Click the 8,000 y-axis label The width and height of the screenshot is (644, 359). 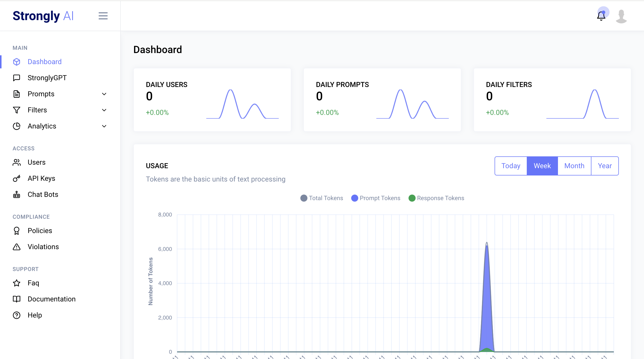coord(165,215)
